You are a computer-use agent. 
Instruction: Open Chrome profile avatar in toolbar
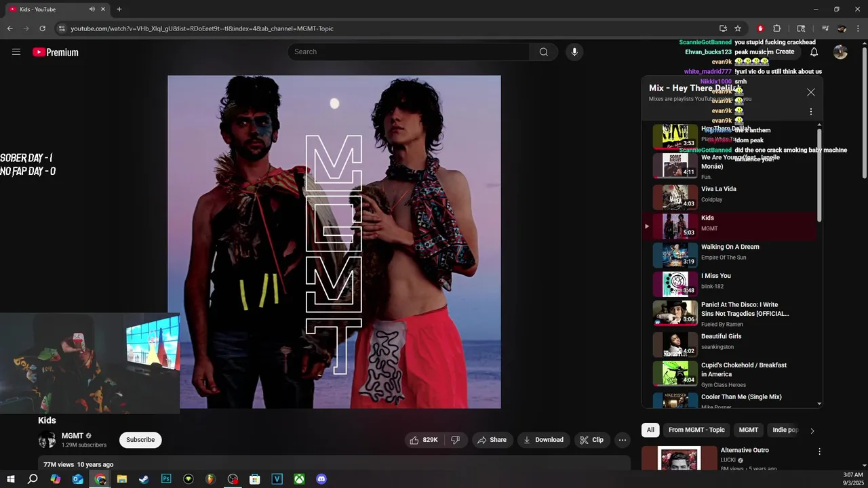click(842, 28)
